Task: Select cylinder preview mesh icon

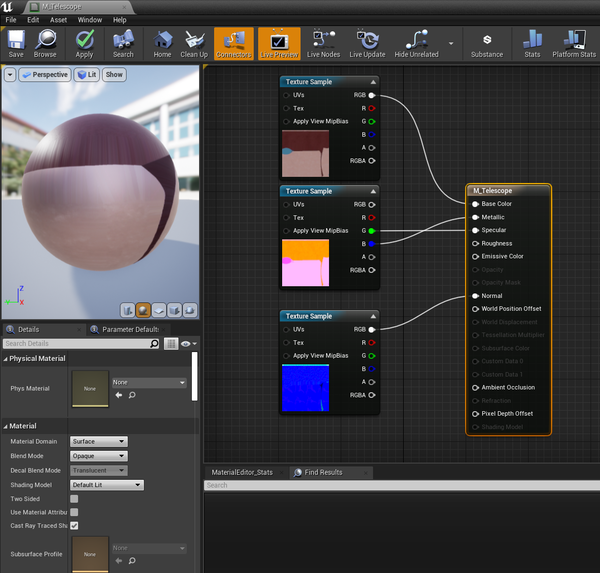Action: [128, 310]
